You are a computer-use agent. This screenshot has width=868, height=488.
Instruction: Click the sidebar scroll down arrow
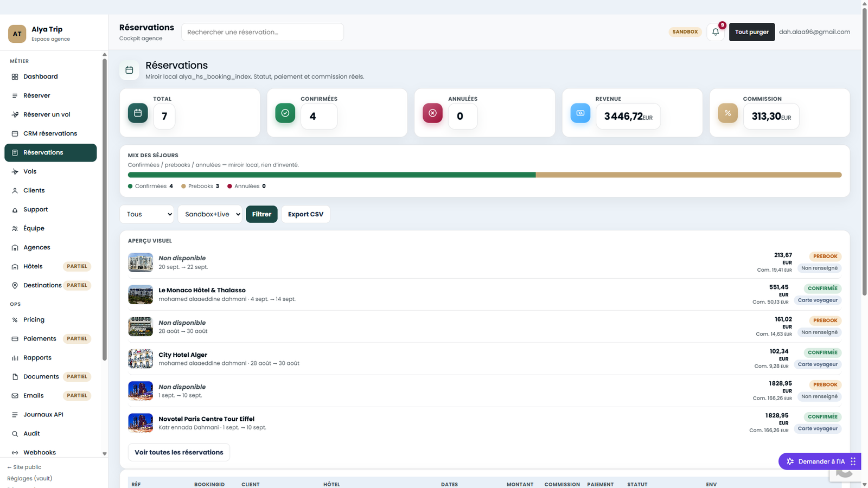(x=105, y=454)
